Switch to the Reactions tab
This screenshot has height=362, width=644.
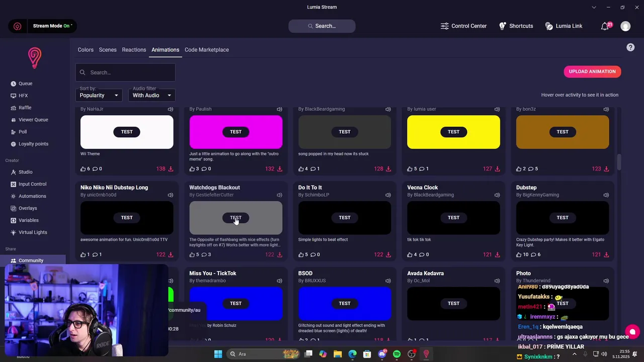point(134,50)
